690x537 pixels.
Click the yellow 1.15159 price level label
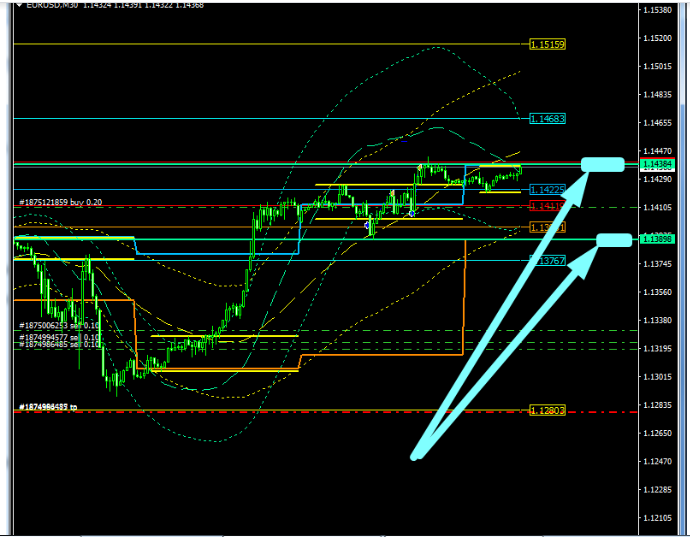pos(547,44)
